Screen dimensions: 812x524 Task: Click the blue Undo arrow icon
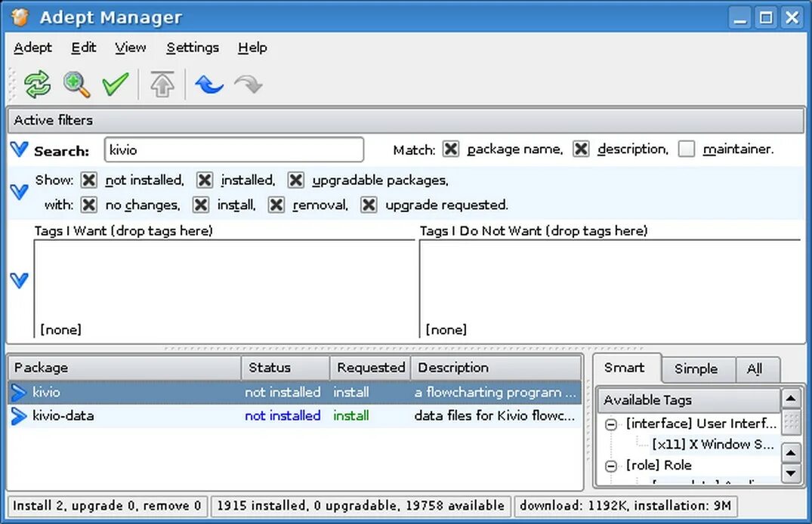click(x=209, y=85)
